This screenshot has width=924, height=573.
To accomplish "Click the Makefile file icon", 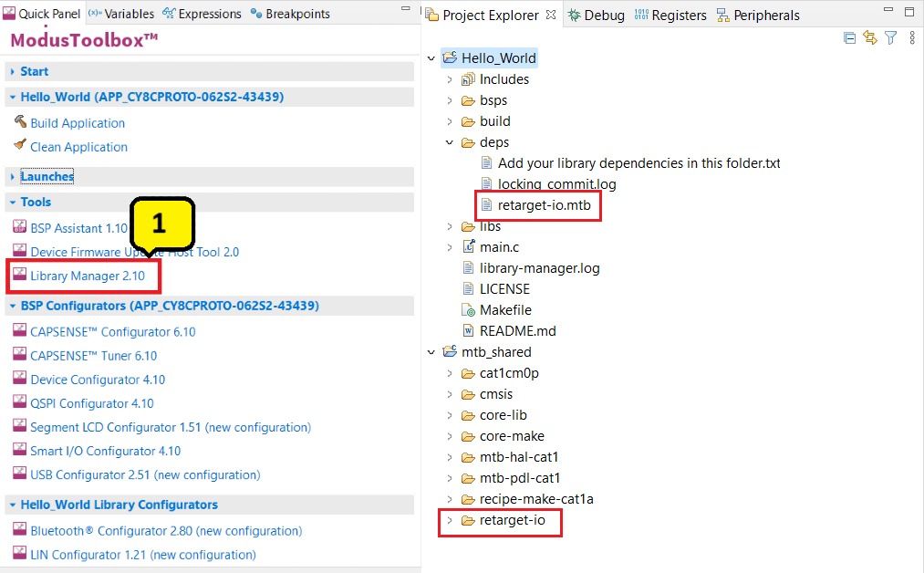I will pos(469,310).
